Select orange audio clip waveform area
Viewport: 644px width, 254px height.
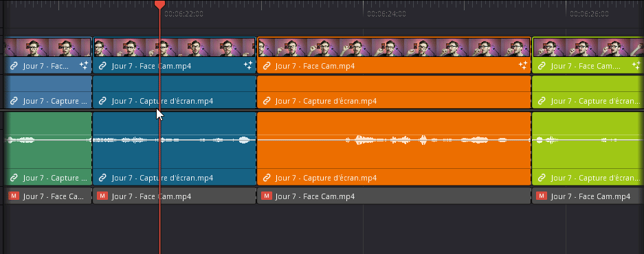394,140
